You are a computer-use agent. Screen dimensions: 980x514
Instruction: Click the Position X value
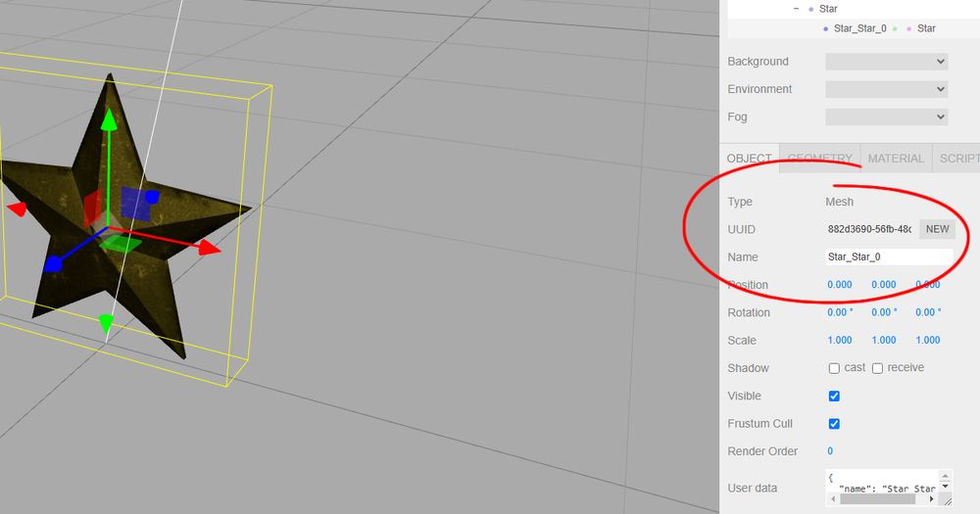pos(840,285)
